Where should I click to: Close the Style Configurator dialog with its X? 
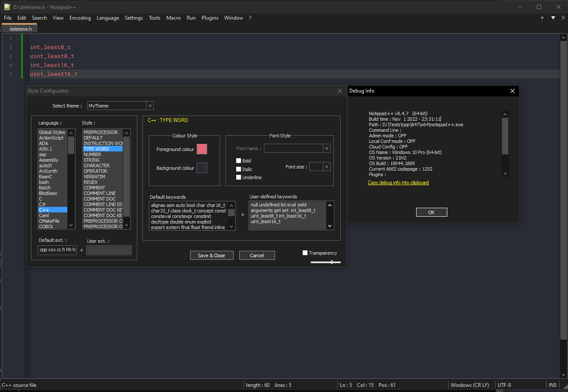340,91
